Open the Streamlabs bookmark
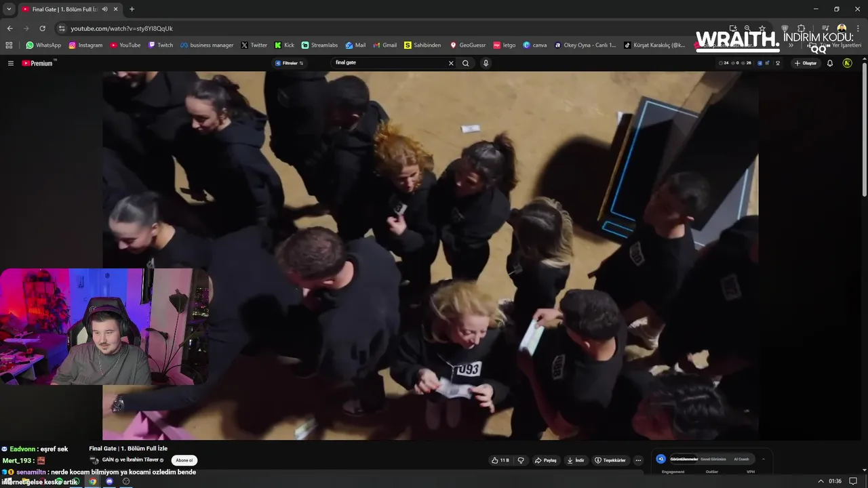The height and width of the screenshot is (488, 868). 319,45
